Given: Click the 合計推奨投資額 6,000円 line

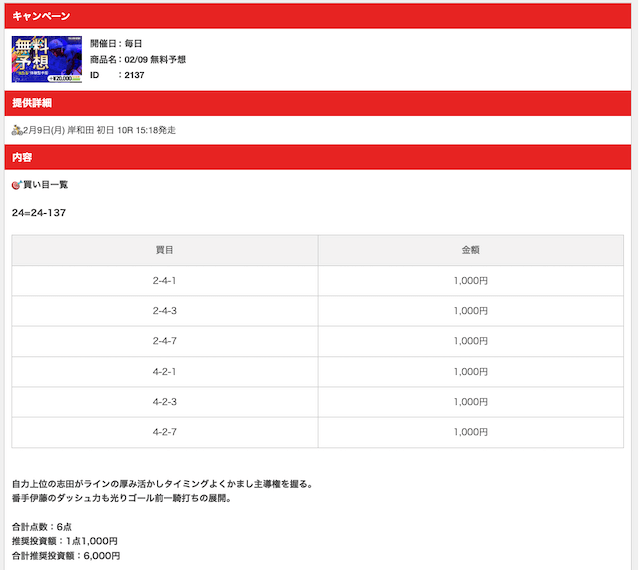Looking at the screenshot, I should pos(66,556).
